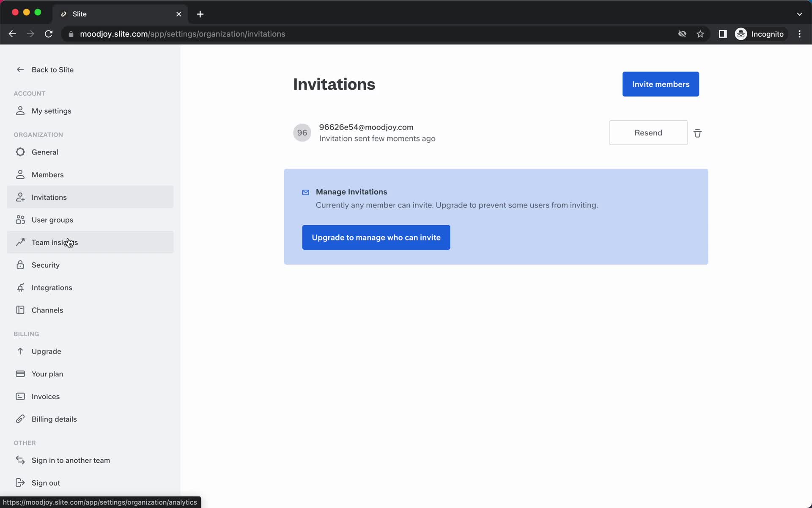The width and height of the screenshot is (812, 508).
Task: Expand the Organization section settings
Action: point(38,135)
